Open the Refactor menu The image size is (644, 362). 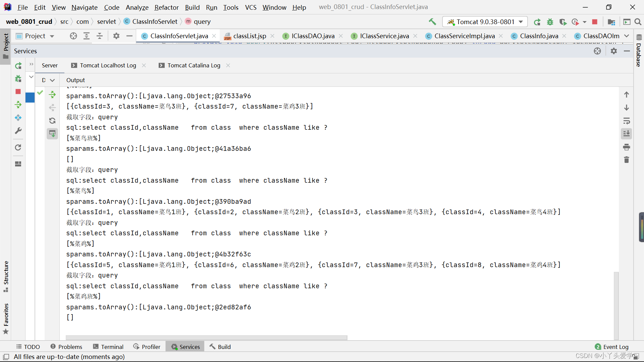(166, 7)
